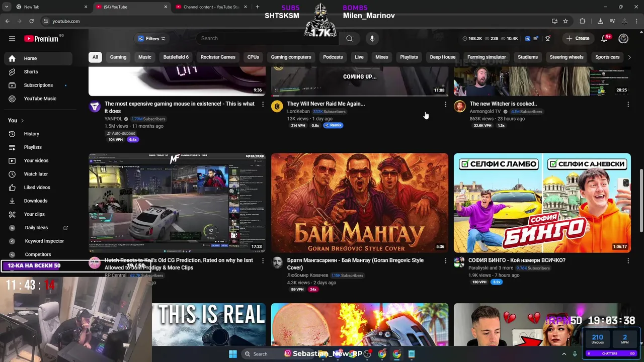Open options for The new Witcher video
Image resolution: width=644 pixels, height=362 pixels.
[x=628, y=104]
